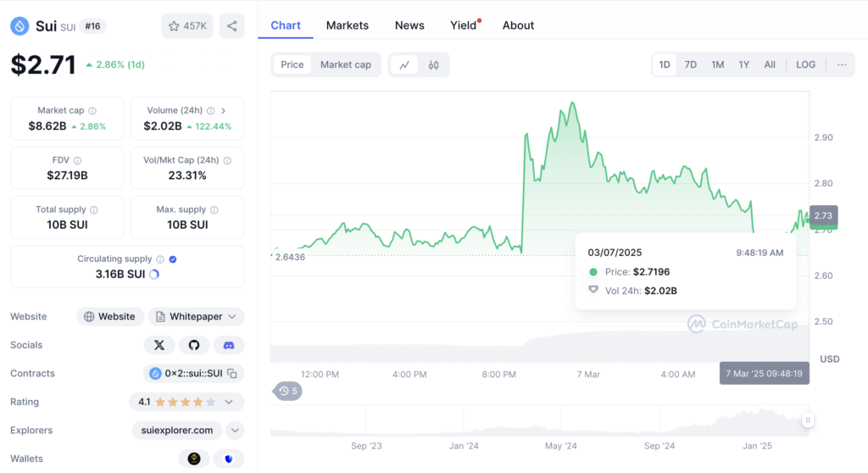
Task: Expand the Rating 4.1 dropdown chevron
Action: pyautogui.click(x=229, y=402)
